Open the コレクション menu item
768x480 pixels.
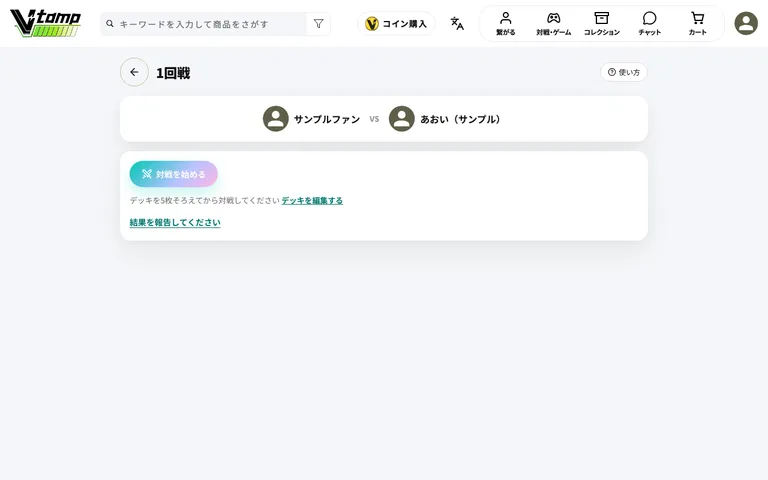click(601, 24)
